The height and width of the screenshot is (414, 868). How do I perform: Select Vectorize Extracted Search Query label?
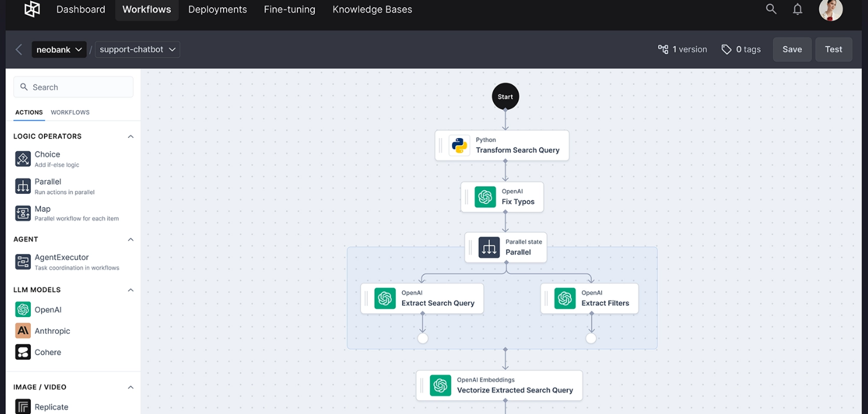(515, 390)
